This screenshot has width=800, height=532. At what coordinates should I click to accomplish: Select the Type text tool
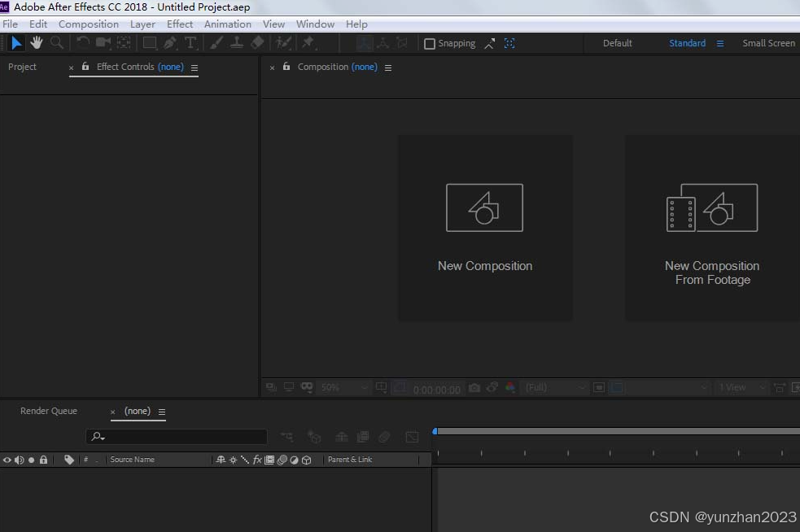click(x=190, y=43)
